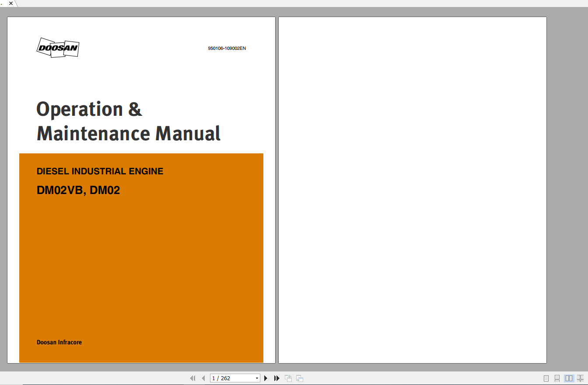The width and height of the screenshot is (588, 385).
Task: Switch to single page layout icon
Action: (546, 378)
